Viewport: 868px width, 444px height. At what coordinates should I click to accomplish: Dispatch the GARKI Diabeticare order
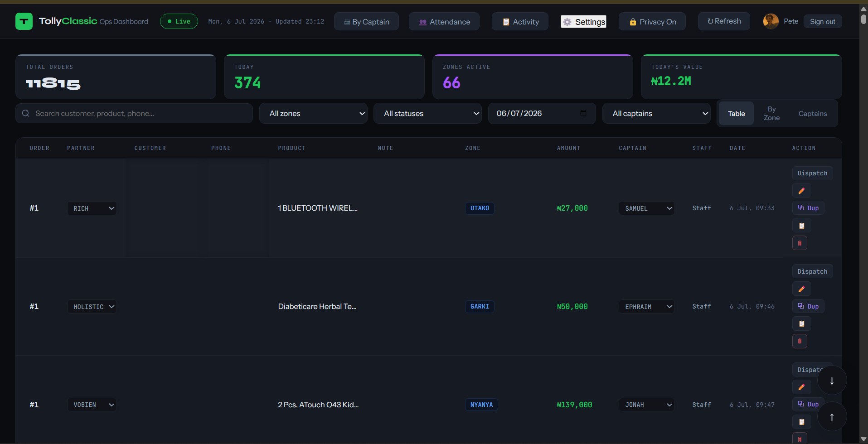(x=812, y=271)
